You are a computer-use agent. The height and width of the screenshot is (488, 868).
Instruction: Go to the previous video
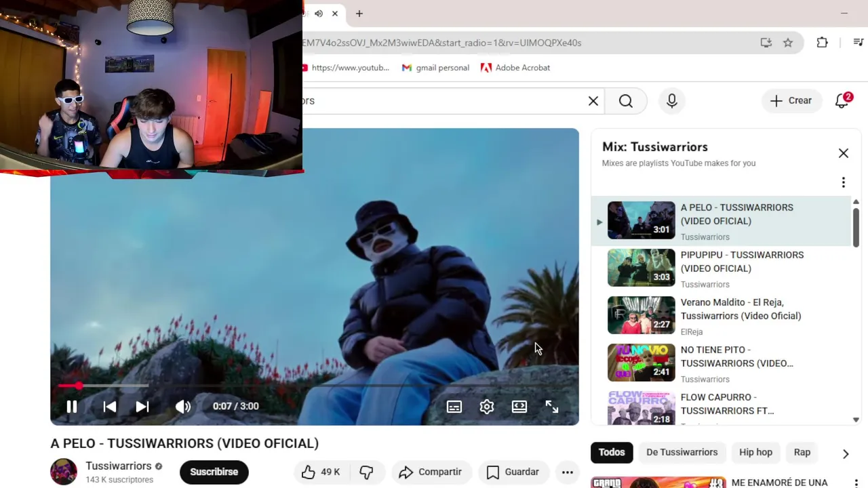[x=109, y=406]
